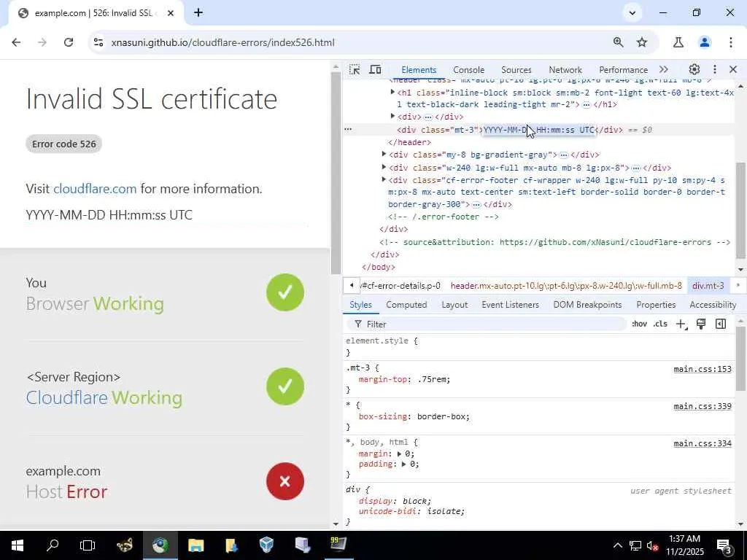Expand the padding shorthand property

point(404,464)
